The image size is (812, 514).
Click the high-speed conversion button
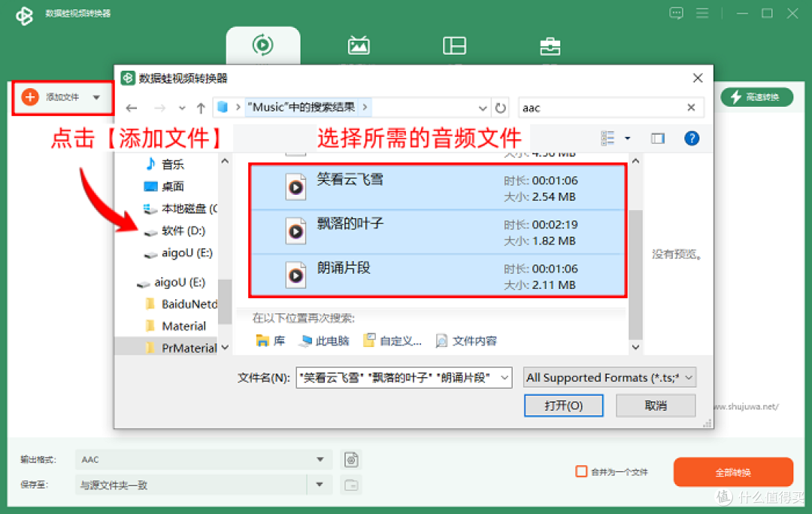(756, 97)
